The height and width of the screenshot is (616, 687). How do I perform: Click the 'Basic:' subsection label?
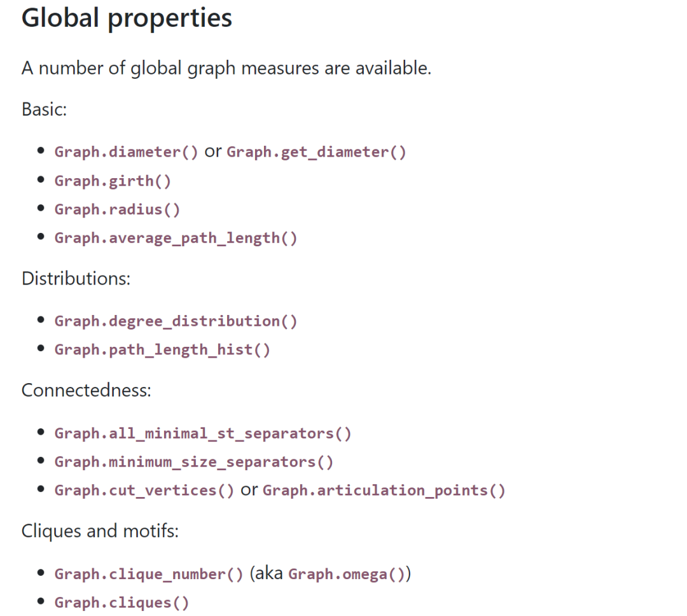click(x=44, y=109)
